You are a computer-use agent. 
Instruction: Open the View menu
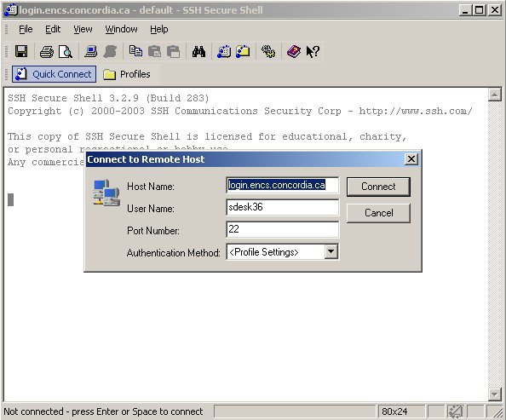83,29
